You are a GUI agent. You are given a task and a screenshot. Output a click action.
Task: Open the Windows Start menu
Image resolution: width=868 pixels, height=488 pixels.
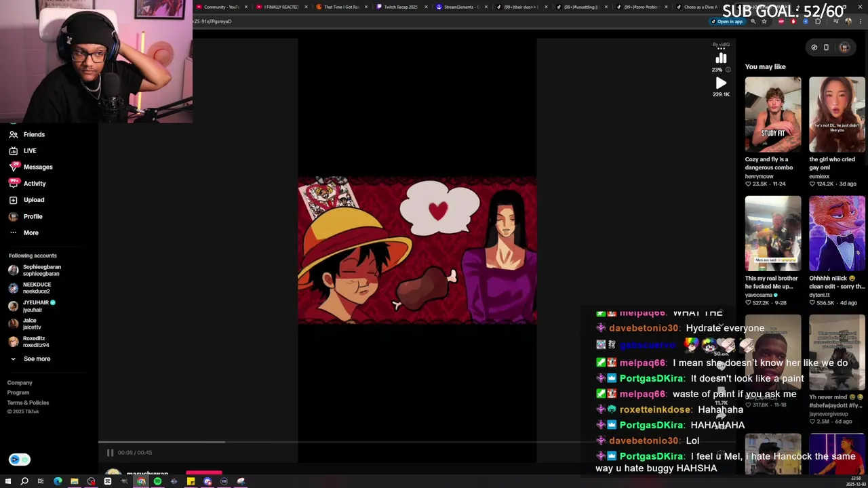coord(8,481)
